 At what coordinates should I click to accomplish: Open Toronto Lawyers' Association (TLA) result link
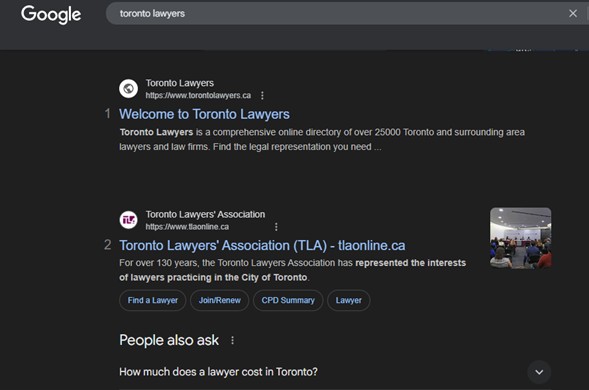click(x=262, y=245)
